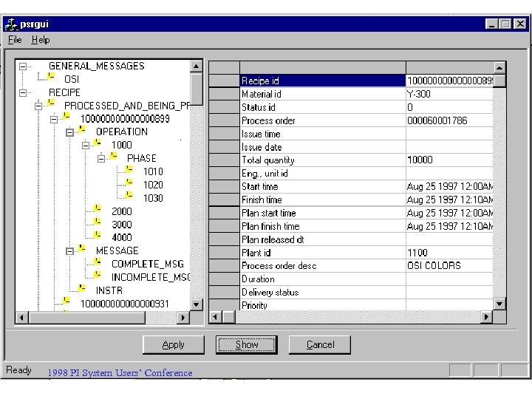
Task: Collapse recipe 100000000000000899 node
Action: click(x=54, y=120)
